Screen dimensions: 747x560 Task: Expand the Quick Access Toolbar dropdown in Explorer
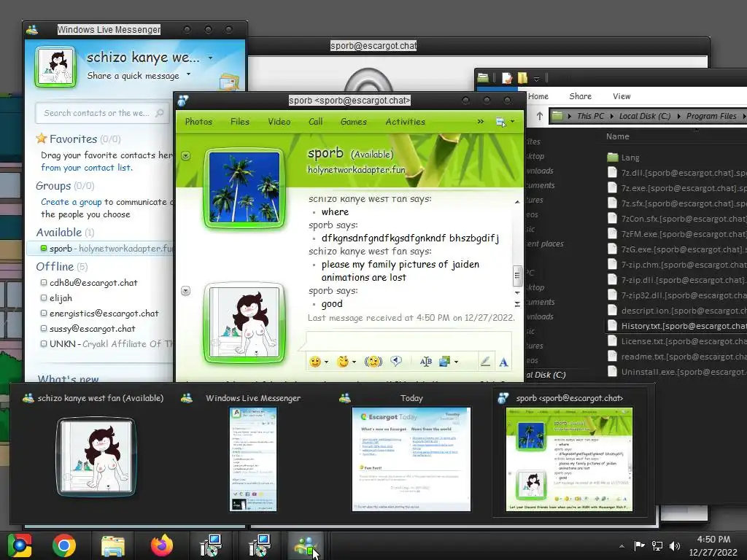point(536,78)
